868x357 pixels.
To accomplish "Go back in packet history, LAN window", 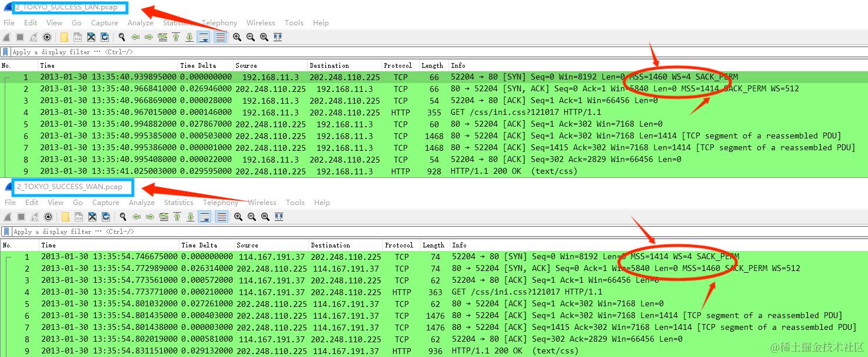I will [135, 37].
